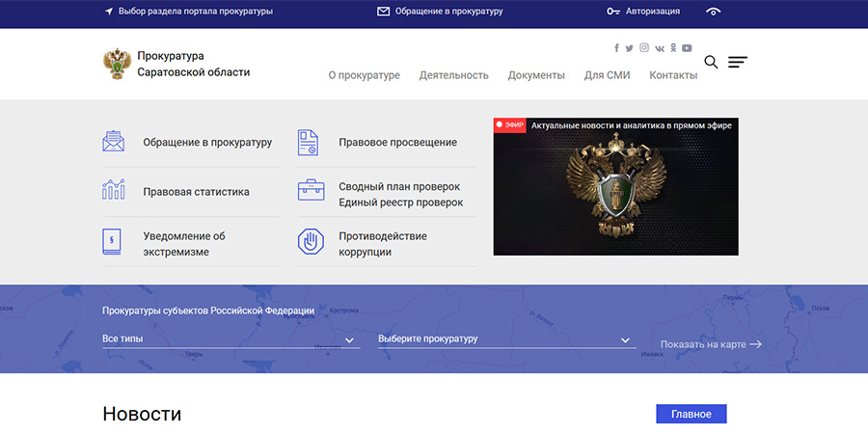The height and width of the screenshot is (434, 868).
Task: Click the Saratov prosecutor's office emblem logo
Action: [x=117, y=64]
